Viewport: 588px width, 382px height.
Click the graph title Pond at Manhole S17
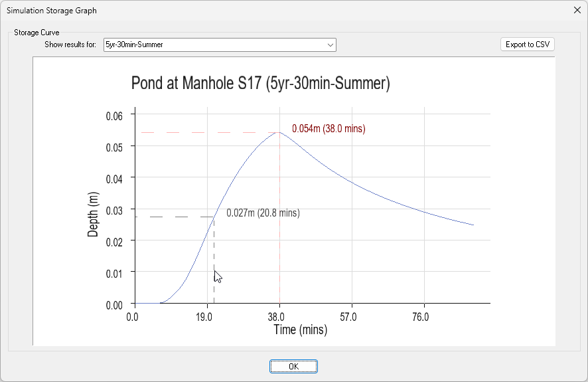260,84
